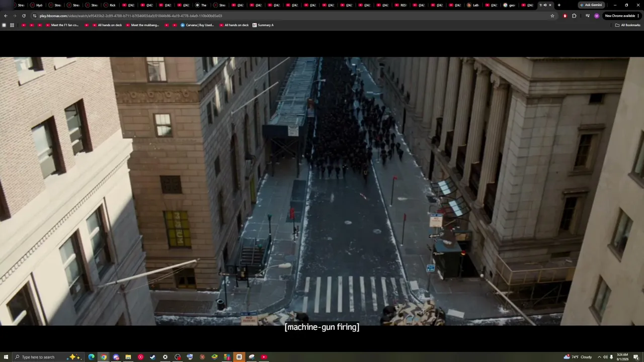Image resolution: width=644 pixels, height=362 pixels.
Task: Click New Chrome available update button
Action: click(x=622, y=16)
